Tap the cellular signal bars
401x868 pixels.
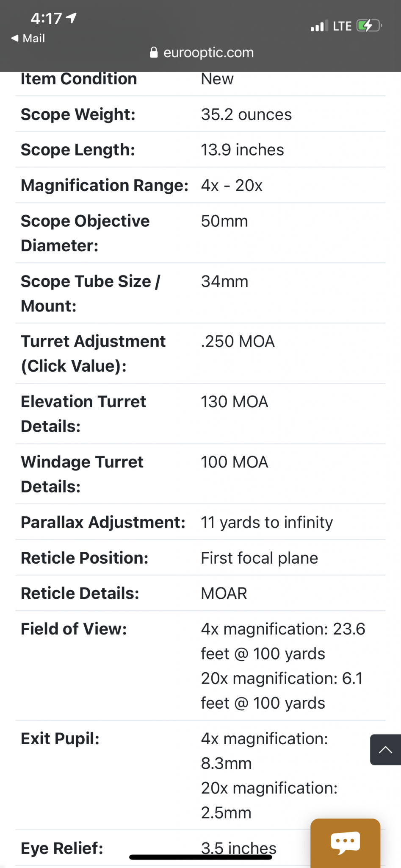[319, 26]
